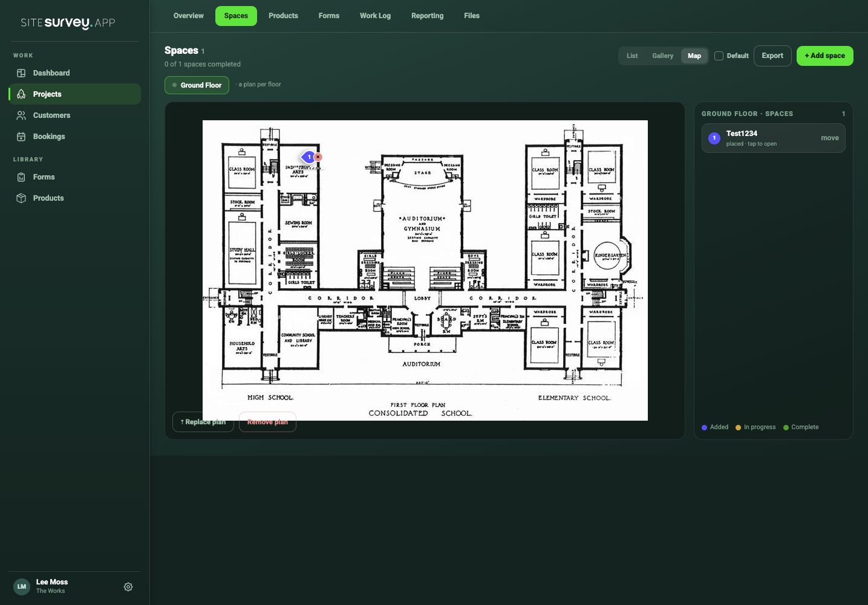Remove the pin with the red x badge
Viewport: 868px width, 605px height.
[318, 157]
